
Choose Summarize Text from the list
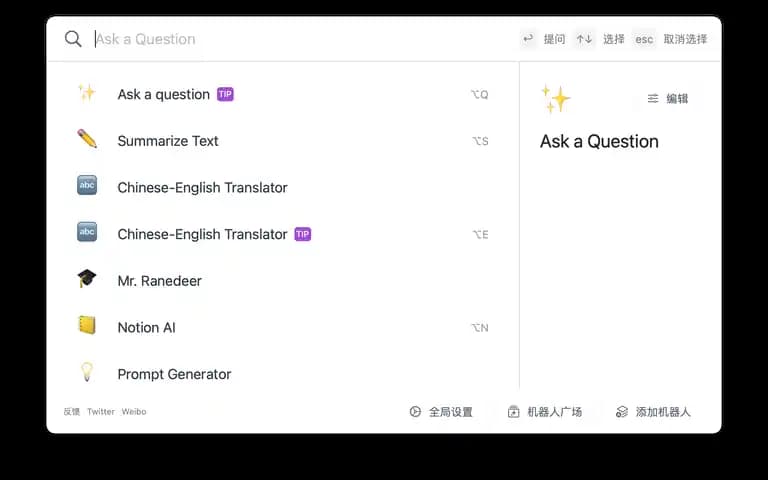click(x=168, y=141)
